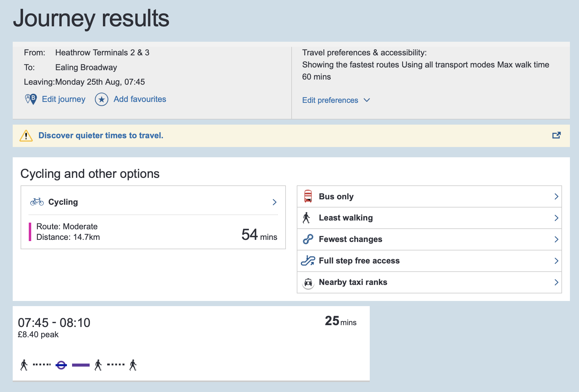Screen dimensions: 579x392
Task: Click the Fewest changes chain-link icon
Action: (x=308, y=239)
